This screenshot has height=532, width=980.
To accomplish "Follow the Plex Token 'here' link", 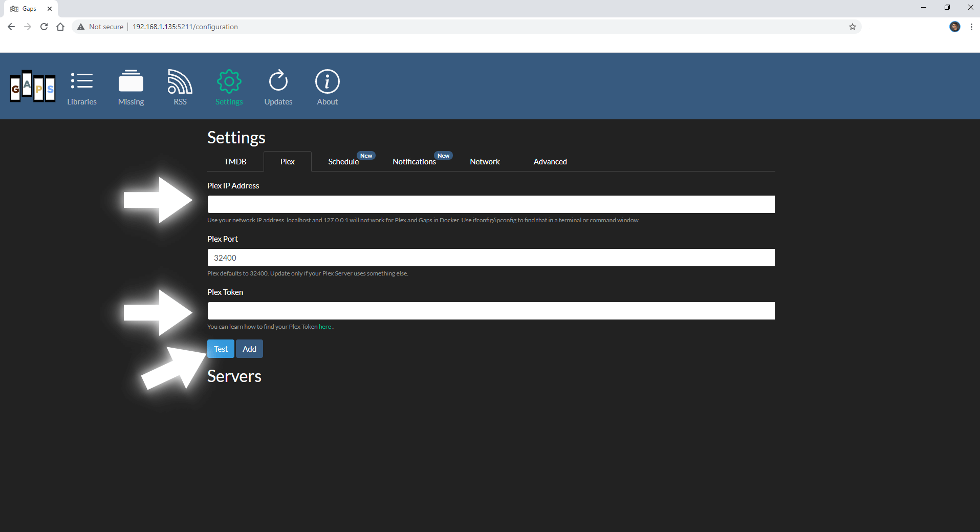I will (325, 327).
